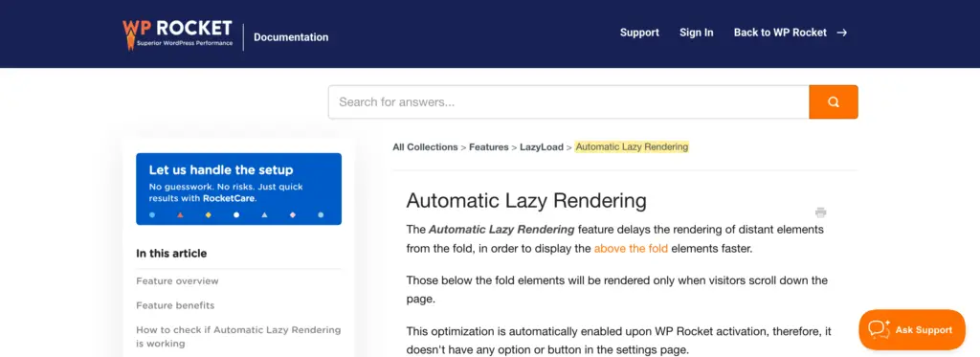Open Support in the top navigation

pos(639,33)
